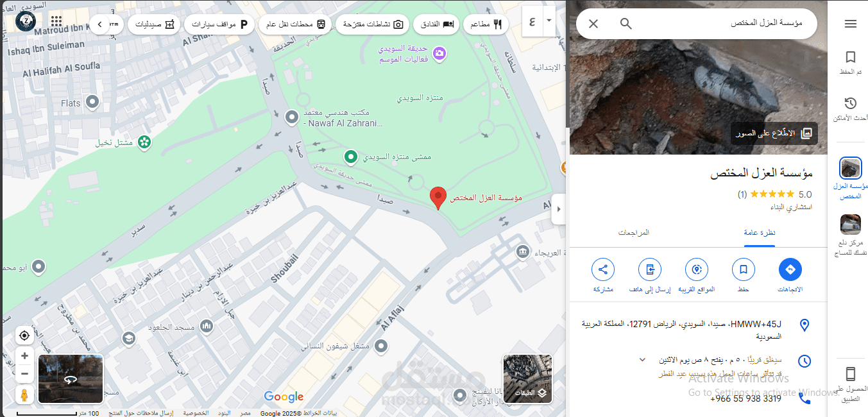Expand the opening hours chevron

642,360
